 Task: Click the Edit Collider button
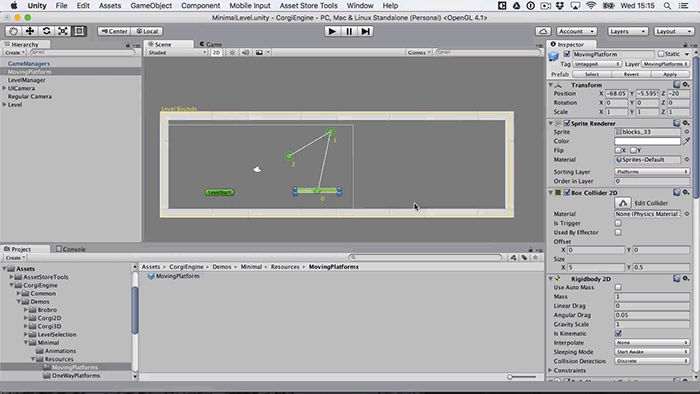pos(623,203)
